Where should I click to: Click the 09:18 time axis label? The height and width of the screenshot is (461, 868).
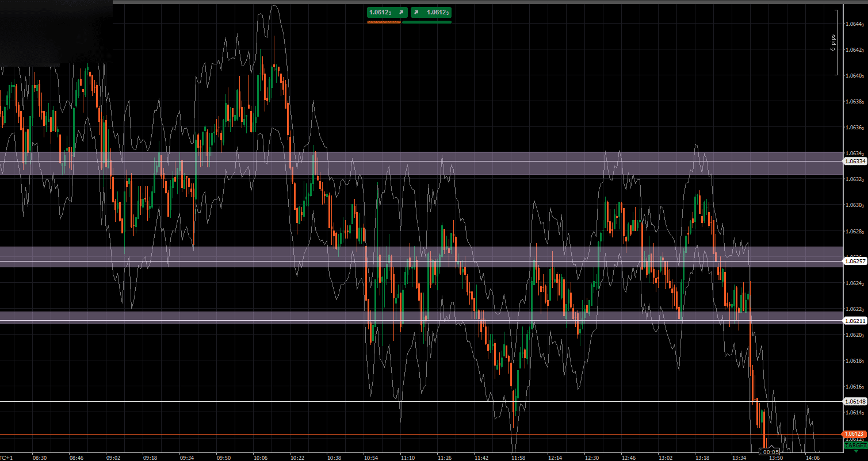coord(150,458)
